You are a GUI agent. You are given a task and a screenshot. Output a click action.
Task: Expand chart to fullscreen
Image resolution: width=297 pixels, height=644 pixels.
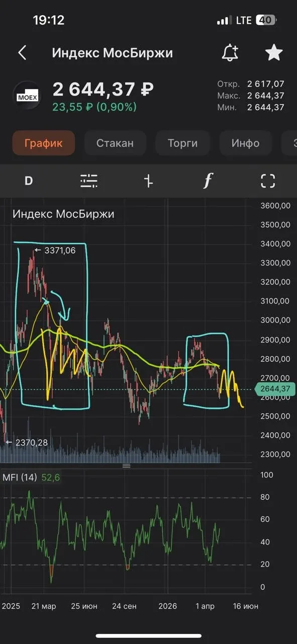tap(268, 181)
